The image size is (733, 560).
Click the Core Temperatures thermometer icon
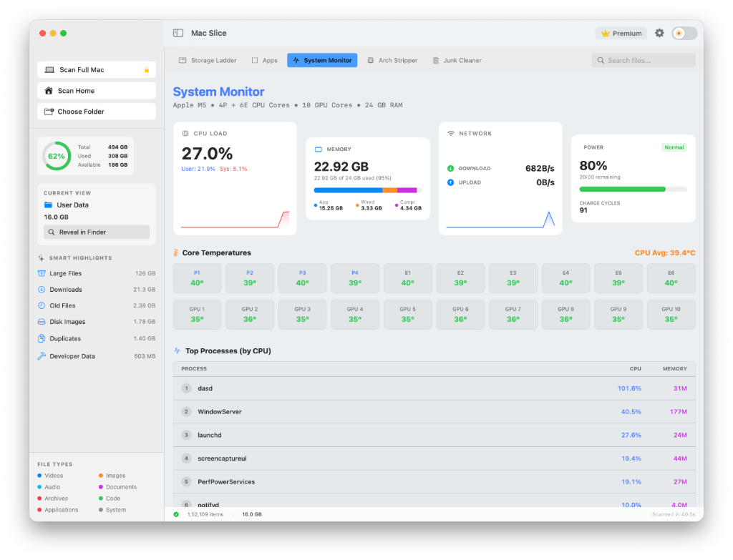(x=176, y=252)
